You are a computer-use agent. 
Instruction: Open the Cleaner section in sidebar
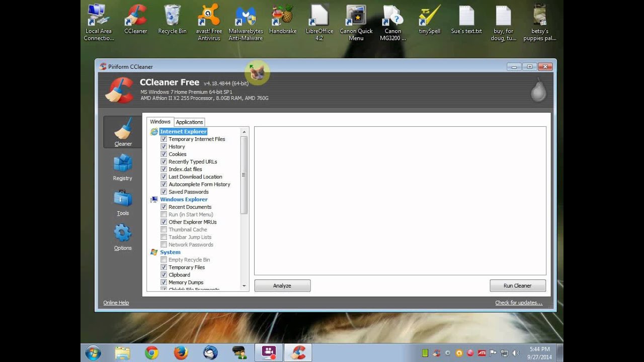[x=123, y=132]
